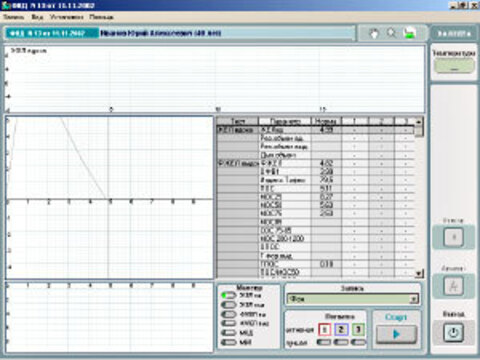Toggle the best-attempt switch under box 2
The width and height of the screenshot is (480, 360).
pyautogui.click(x=341, y=342)
